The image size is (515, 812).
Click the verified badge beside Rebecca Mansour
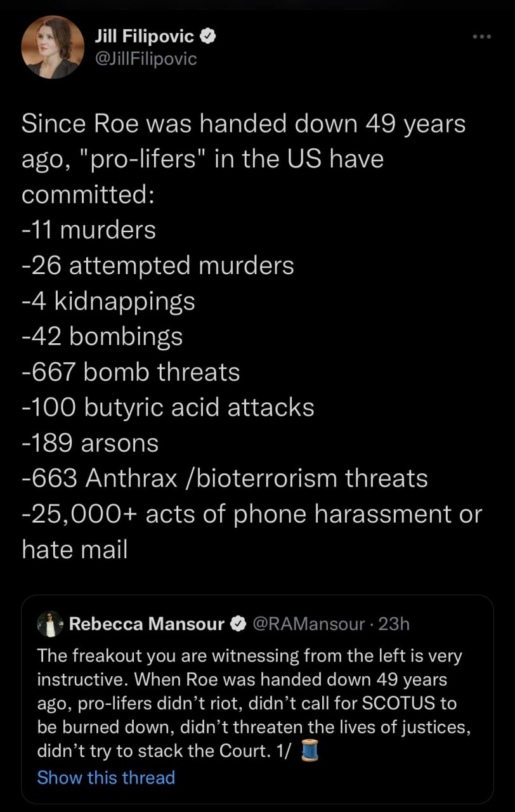(x=238, y=624)
